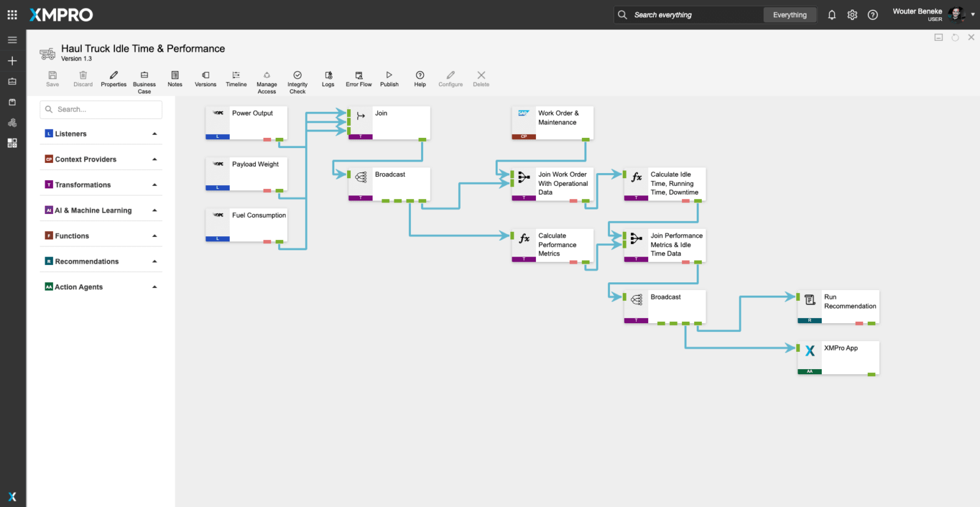Click the Integrity Check toolbar icon
This screenshot has height=507, width=980.
pos(297,75)
